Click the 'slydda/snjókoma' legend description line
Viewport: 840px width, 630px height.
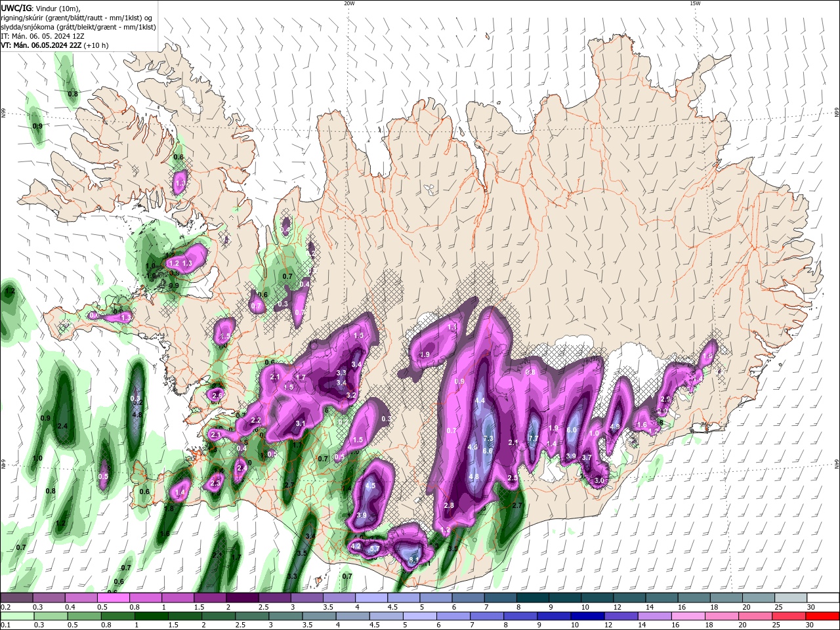coord(78,27)
